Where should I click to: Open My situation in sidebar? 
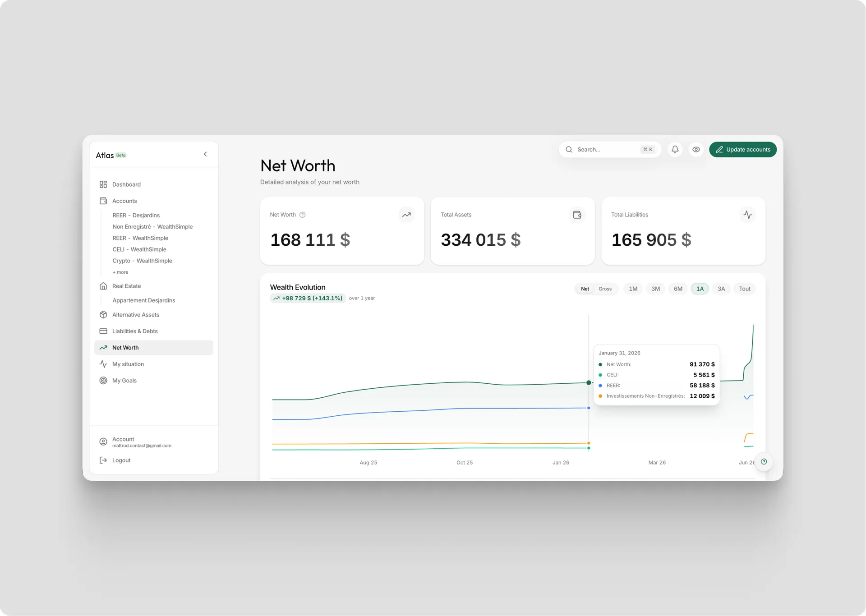154,364
